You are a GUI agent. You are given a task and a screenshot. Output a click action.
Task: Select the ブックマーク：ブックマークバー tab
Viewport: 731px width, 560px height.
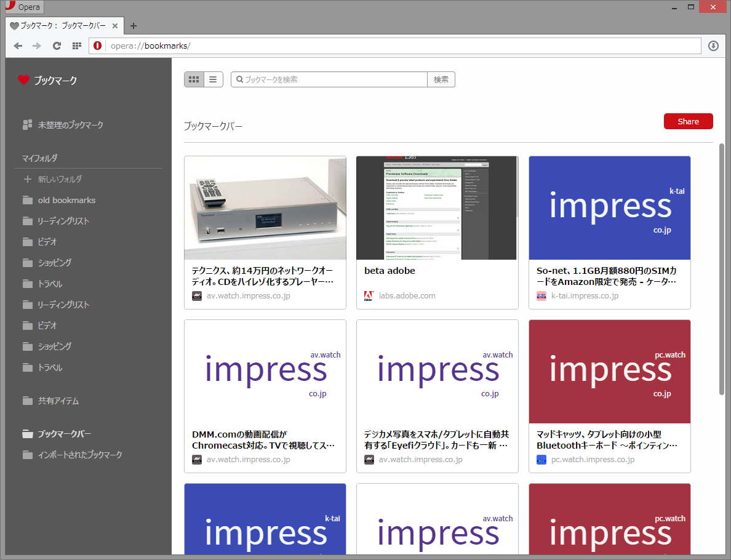(62, 26)
